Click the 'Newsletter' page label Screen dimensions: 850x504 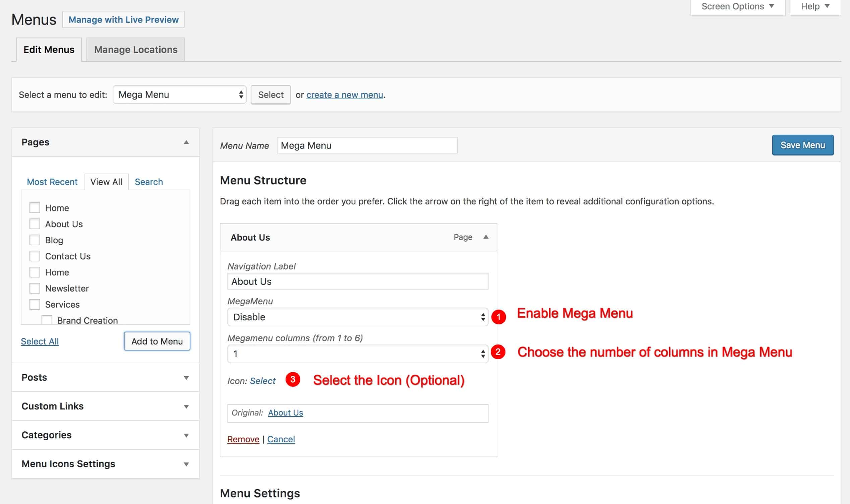(x=67, y=288)
